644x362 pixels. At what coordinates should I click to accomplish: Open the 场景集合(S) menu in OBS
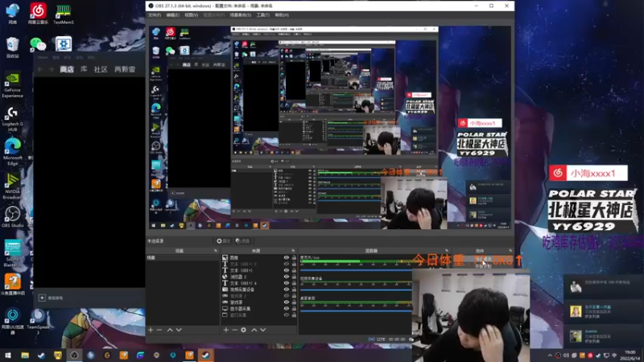pos(240,14)
